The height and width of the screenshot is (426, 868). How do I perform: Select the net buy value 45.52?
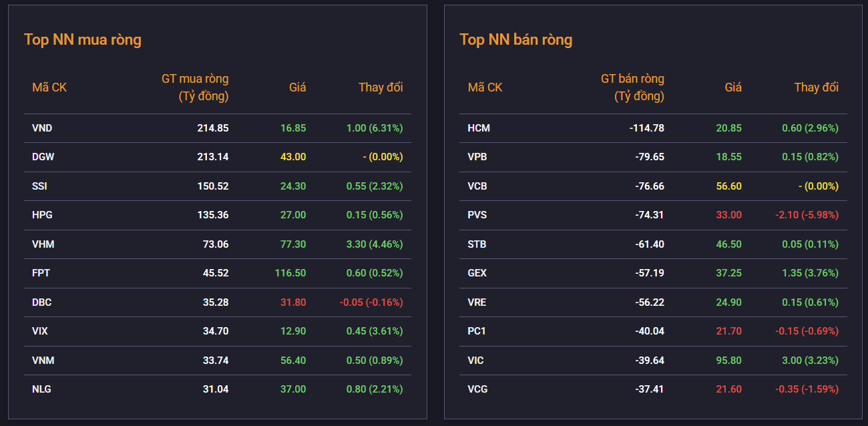pyautogui.click(x=216, y=273)
